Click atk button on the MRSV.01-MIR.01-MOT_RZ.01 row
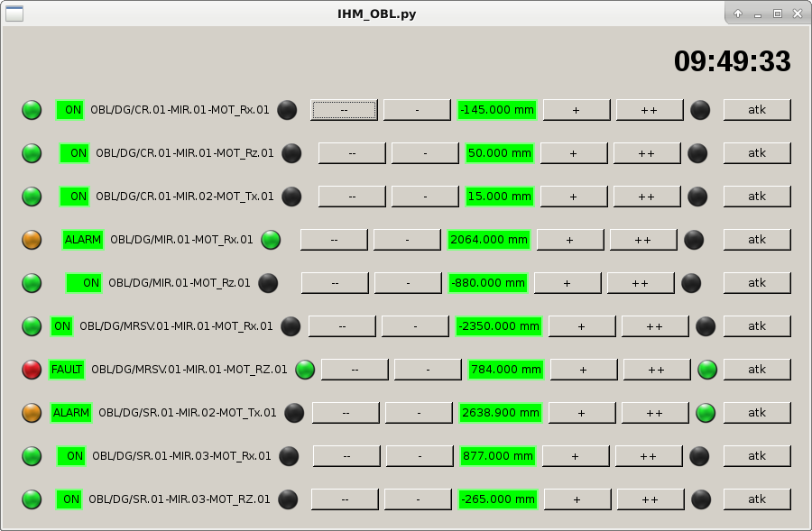The width and height of the screenshot is (812, 531). (757, 370)
